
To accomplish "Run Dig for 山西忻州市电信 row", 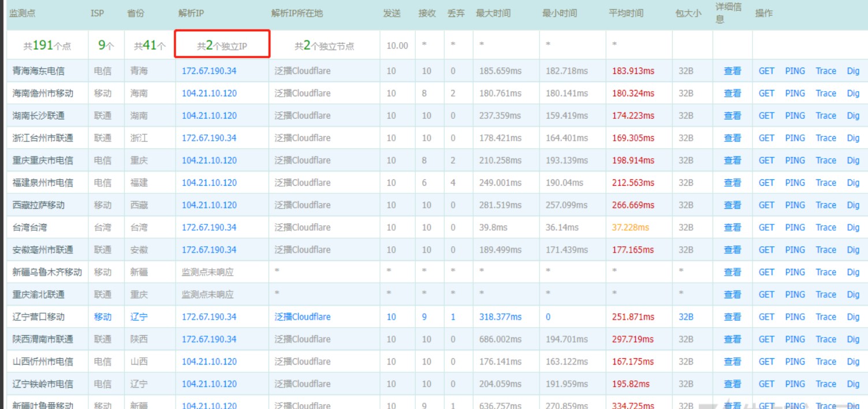I will (853, 362).
